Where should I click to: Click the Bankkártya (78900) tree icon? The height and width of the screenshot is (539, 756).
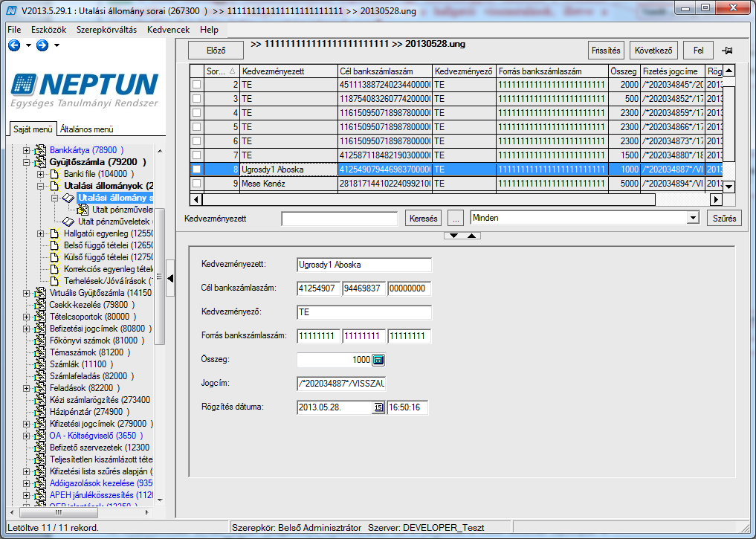tap(40, 150)
